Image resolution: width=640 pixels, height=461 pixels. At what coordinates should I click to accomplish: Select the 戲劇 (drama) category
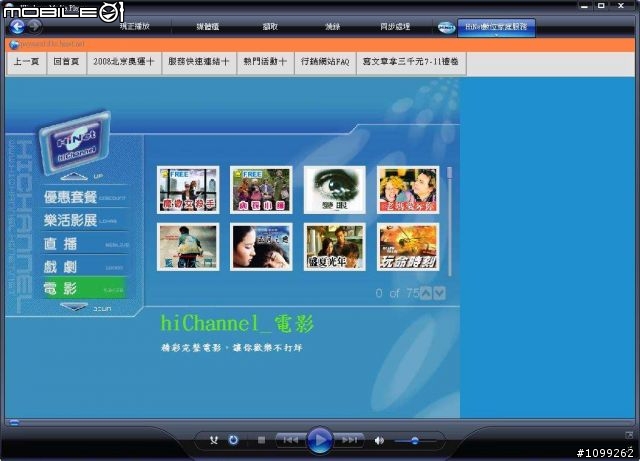(84, 267)
